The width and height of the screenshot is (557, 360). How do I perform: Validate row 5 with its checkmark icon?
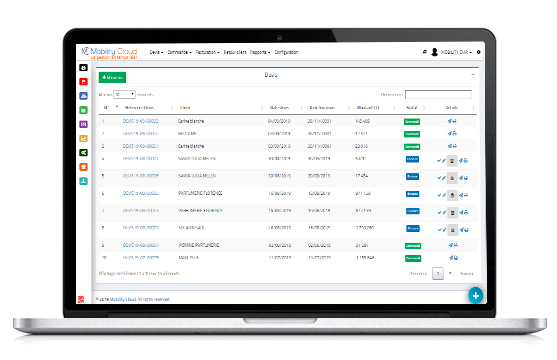[439, 178]
